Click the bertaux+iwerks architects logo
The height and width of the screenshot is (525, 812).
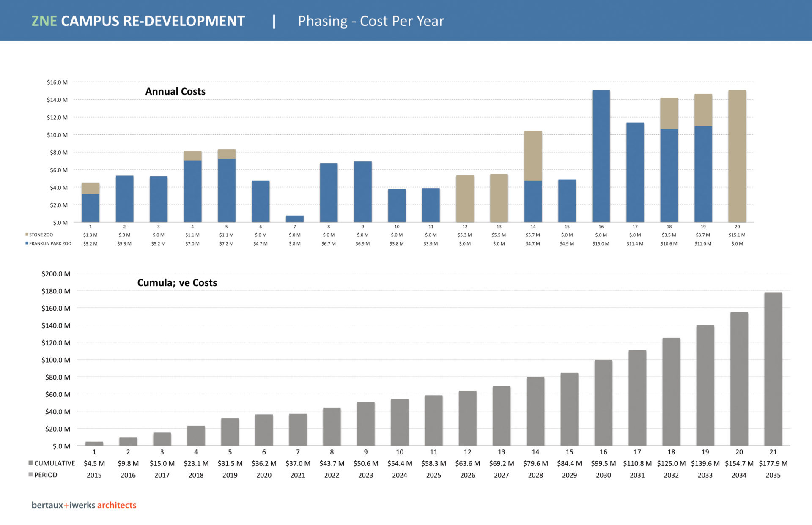[x=84, y=505]
